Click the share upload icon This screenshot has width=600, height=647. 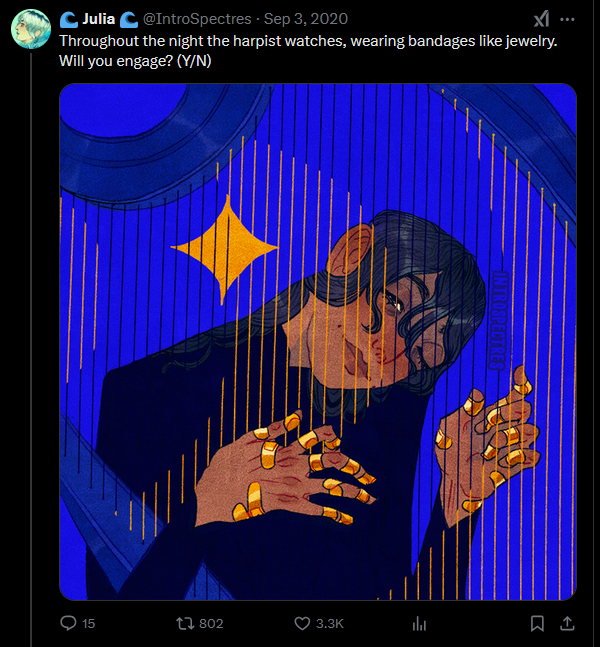[567, 623]
